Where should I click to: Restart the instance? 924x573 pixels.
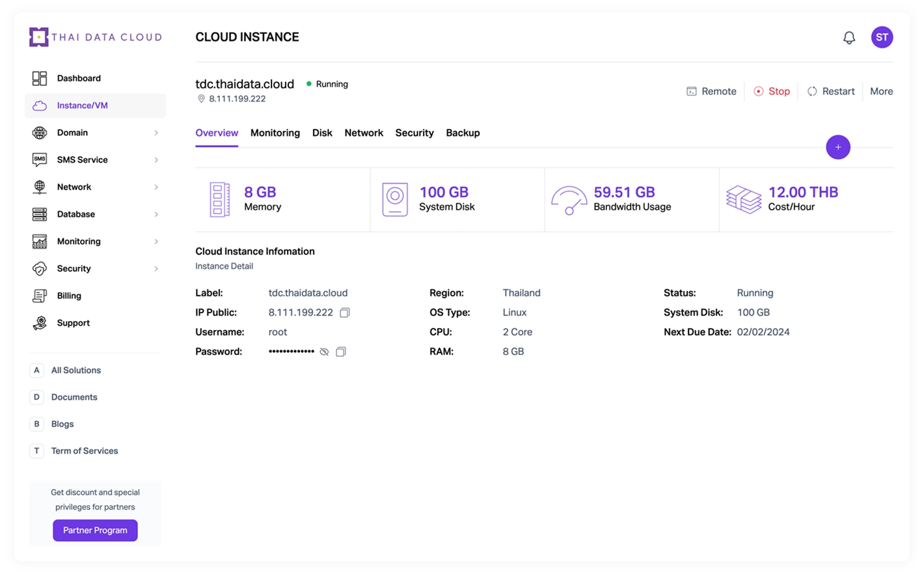coord(831,92)
